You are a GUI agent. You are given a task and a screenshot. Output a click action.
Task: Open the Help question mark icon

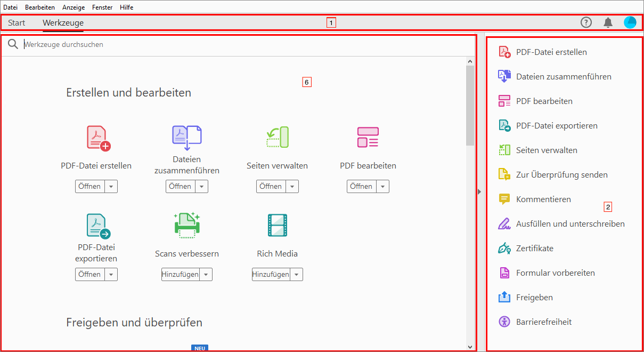(586, 22)
